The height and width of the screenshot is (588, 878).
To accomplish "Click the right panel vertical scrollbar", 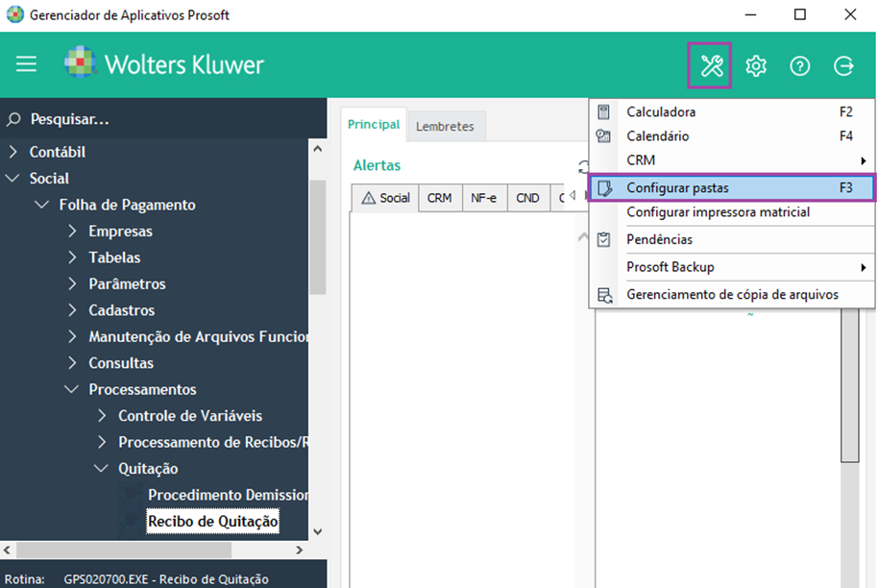I will tap(849, 385).
